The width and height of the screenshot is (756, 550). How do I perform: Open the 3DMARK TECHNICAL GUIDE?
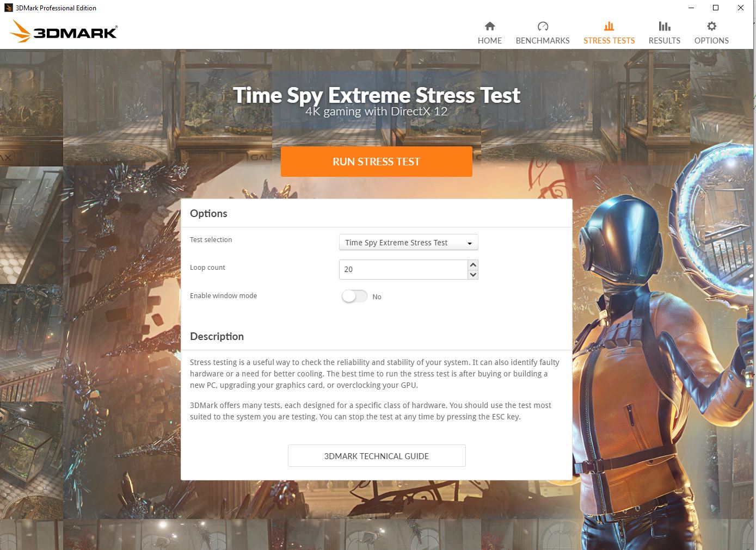tap(376, 455)
